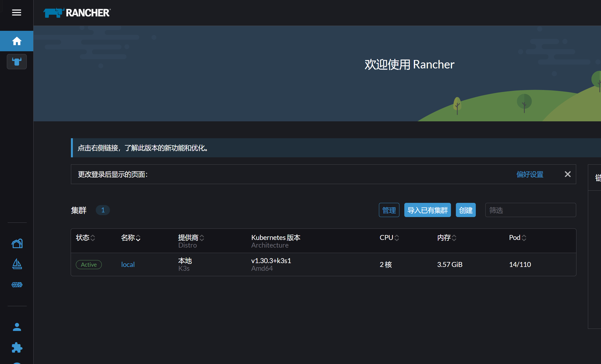Open the local cluster bull-head icon
Screen dimensions: 601x364
coord(17,62)
